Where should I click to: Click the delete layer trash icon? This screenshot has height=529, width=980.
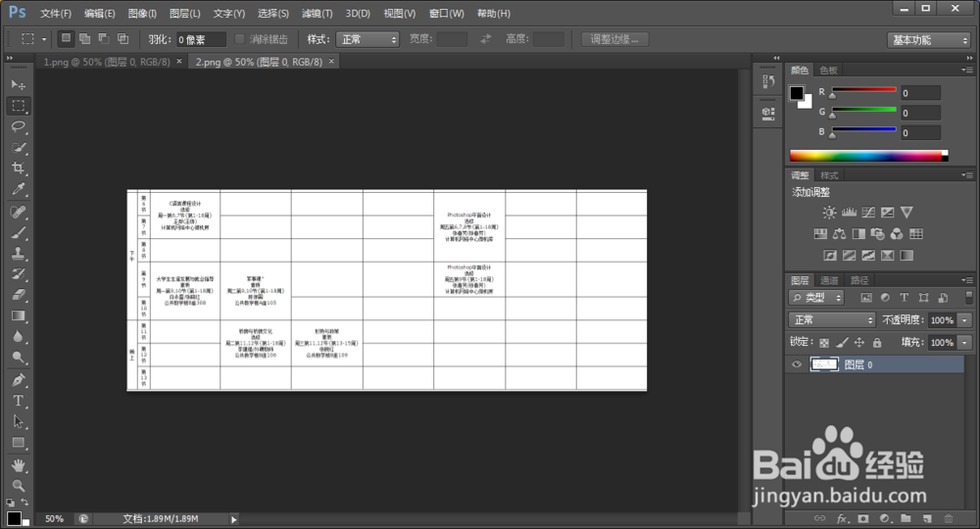(x=948, y=518)
